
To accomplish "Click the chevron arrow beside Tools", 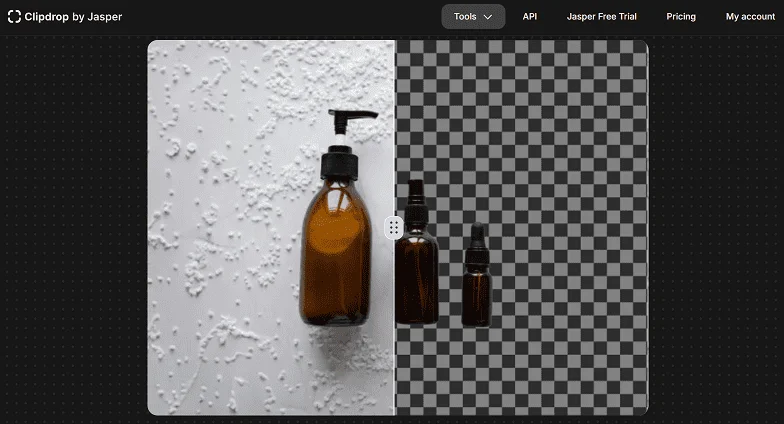I will [488, 17].
